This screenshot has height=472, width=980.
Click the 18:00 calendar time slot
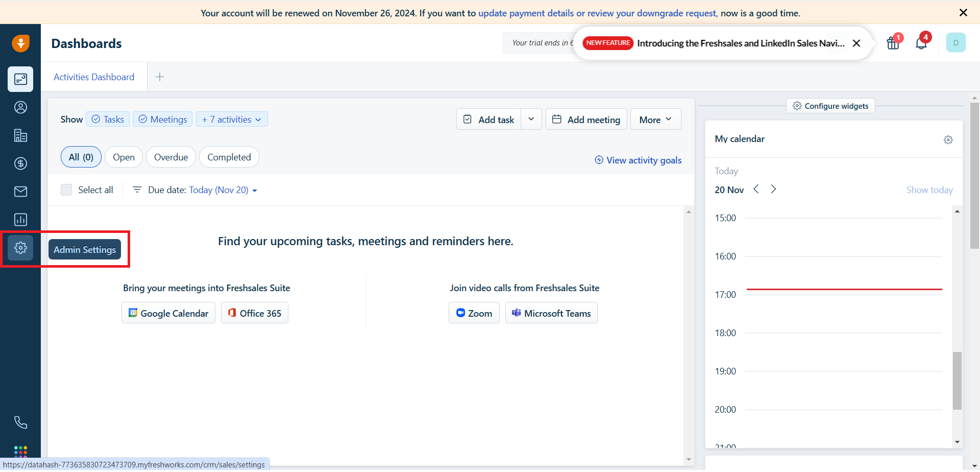pos(844,333)
